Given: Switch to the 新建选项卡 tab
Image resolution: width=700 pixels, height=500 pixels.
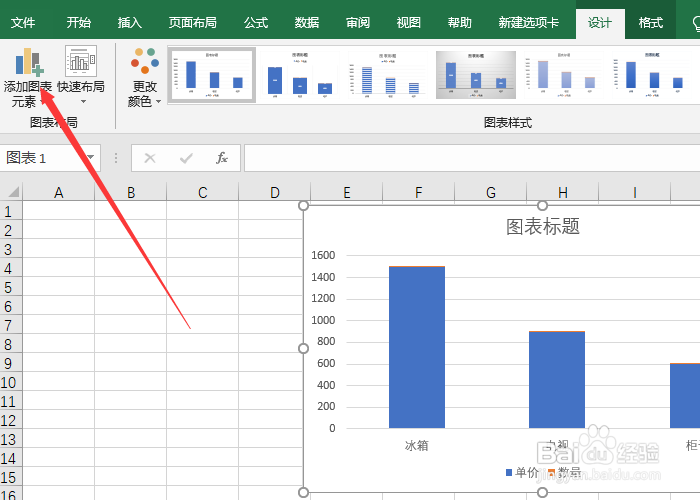Looking at the screenshot, I should [529, 22].
